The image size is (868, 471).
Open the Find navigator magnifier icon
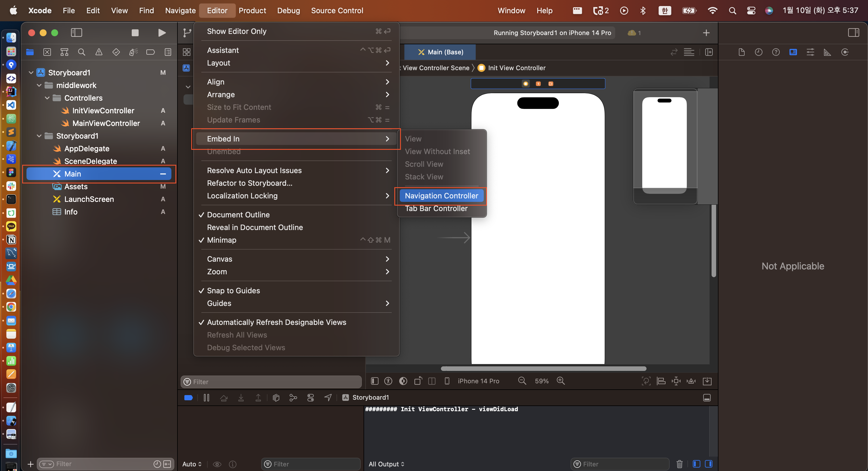81,52
